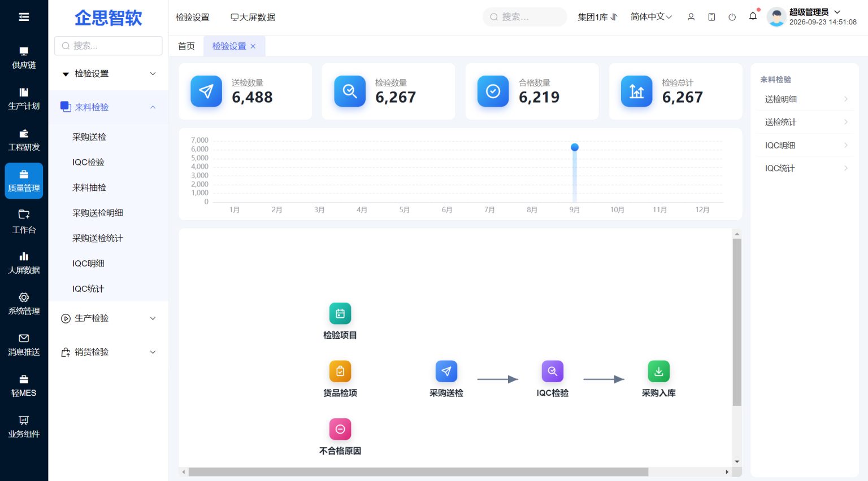The height and width of the screenshot is (481, 868).
Task: Expand the 销货检验 menu group
Action: (x=108, y=352)
